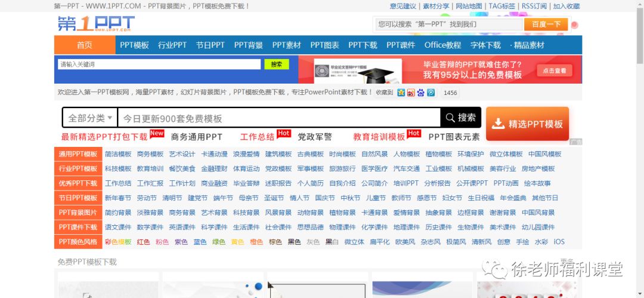Viewport: 644px width, 298px height.
Task: Share to Sina Weibo icon
Action: tap(411, 93)
